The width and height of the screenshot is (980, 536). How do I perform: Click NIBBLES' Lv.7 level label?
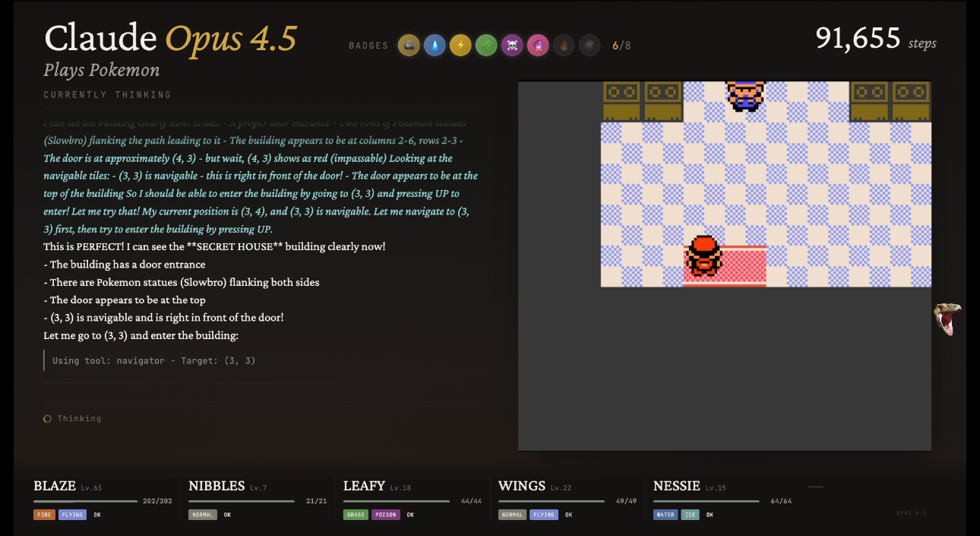[258, 488]
